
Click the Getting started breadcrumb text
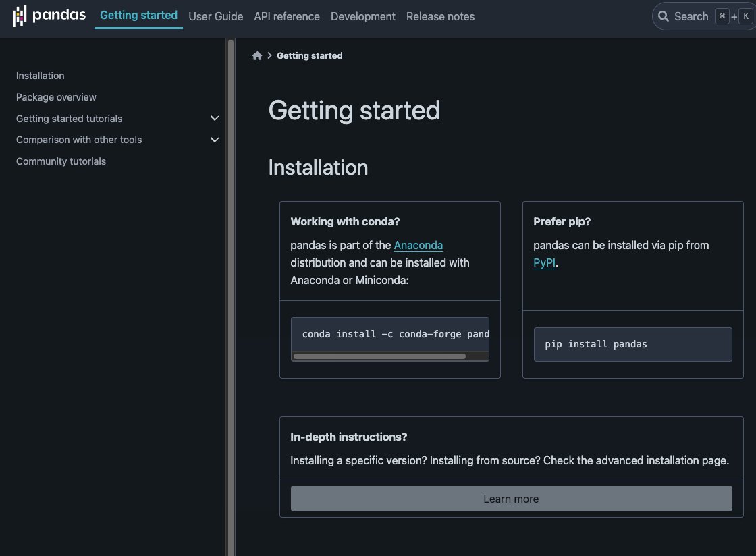pos(310,56)
